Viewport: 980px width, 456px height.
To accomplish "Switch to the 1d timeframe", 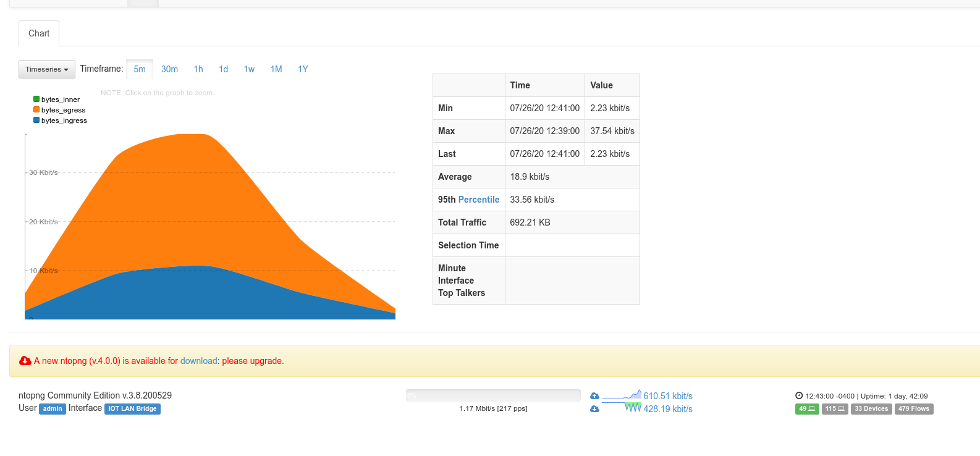I will 223,69.
